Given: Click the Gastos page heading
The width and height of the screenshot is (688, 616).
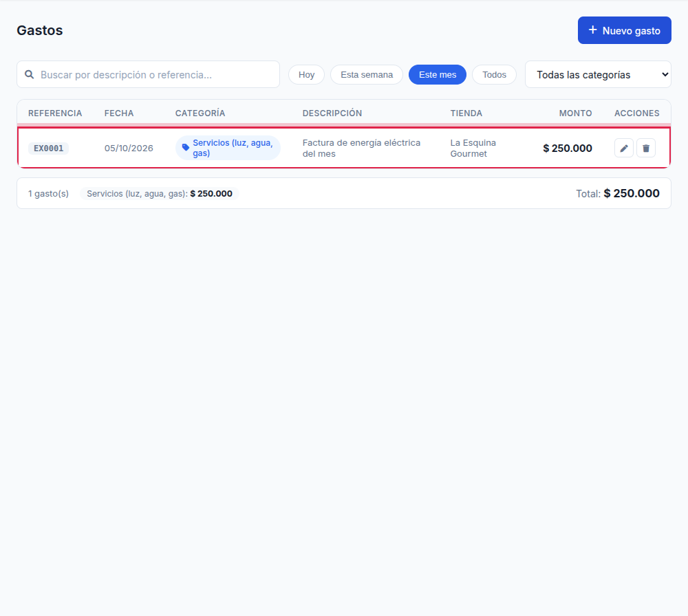Looking at the screenshot, I should click(40, 30).
